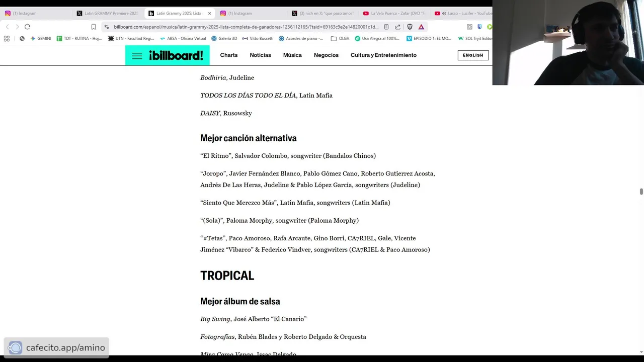Viewport: 644px width, 362px height.
Task: Click TODOS LOS DÍAS TODO EL DÍA entry
Action: (266, 96)
